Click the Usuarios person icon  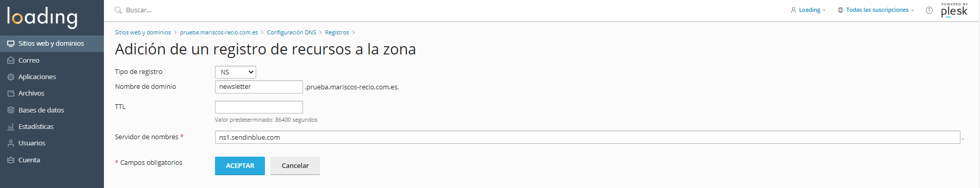tap(11, 143)
